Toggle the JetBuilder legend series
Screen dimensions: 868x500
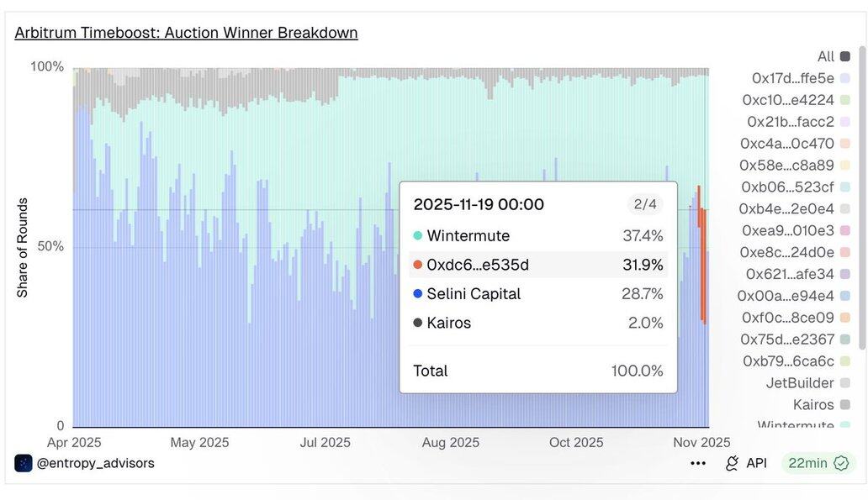800,383
